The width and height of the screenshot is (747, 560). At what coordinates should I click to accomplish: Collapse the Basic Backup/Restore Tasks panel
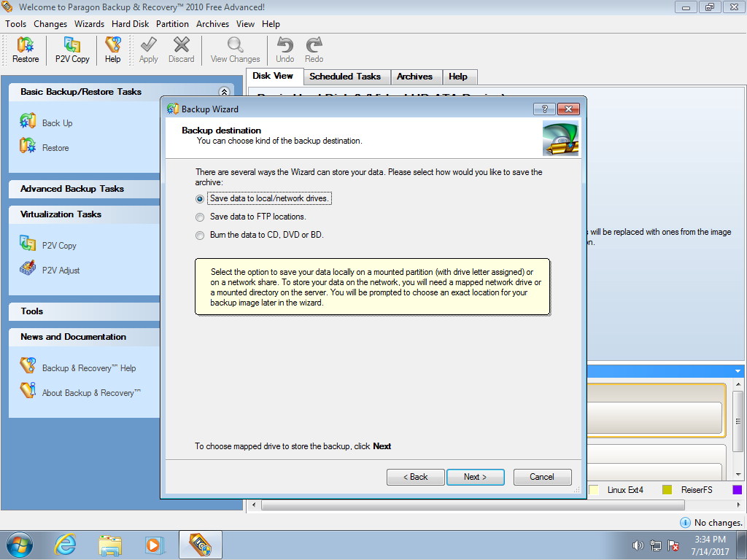(x=224, y=92)
